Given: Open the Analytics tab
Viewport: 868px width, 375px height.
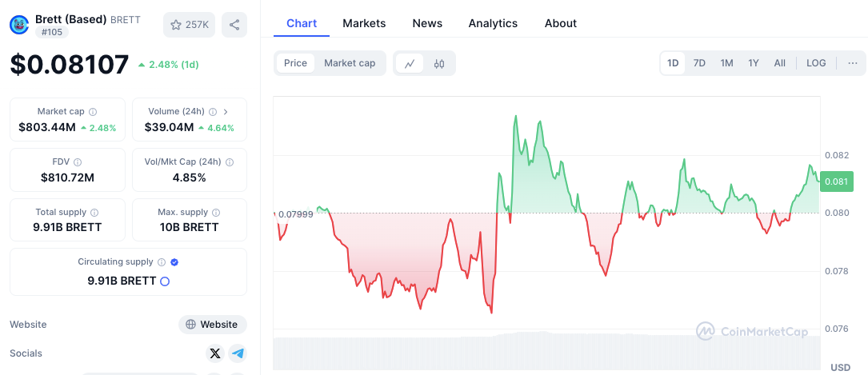Looking at the screenshot, I should pos(493,23).
